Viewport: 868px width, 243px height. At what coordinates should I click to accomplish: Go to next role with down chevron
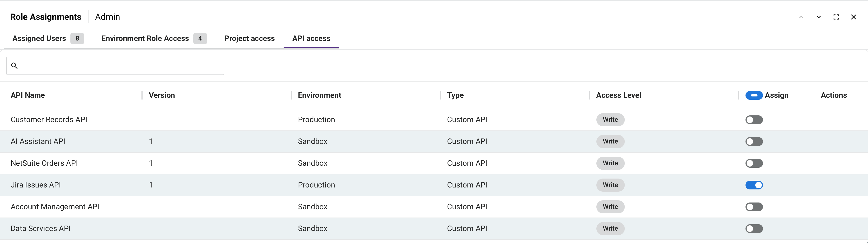[819, 17]
